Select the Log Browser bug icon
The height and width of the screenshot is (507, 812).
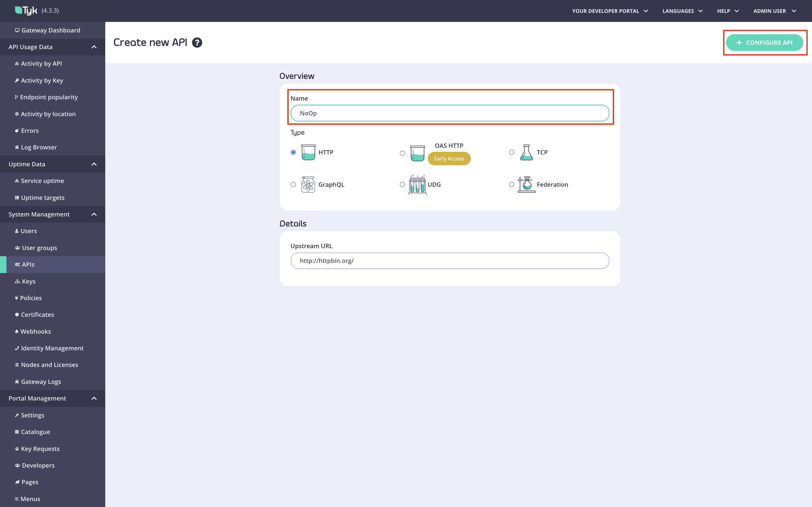pyautogui.click(x=17, y=147)
